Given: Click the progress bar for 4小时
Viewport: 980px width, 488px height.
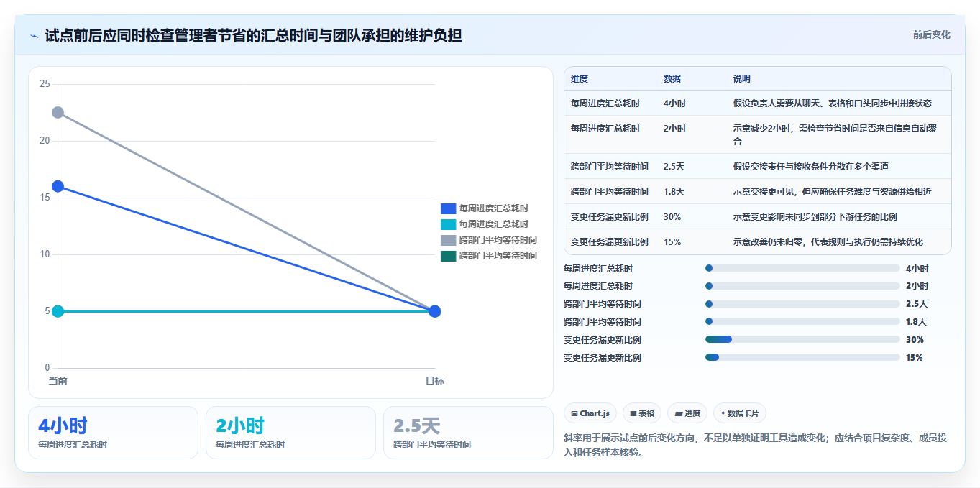Looking at the screenshot, I should pyautogui.click(x=802, y=268).
